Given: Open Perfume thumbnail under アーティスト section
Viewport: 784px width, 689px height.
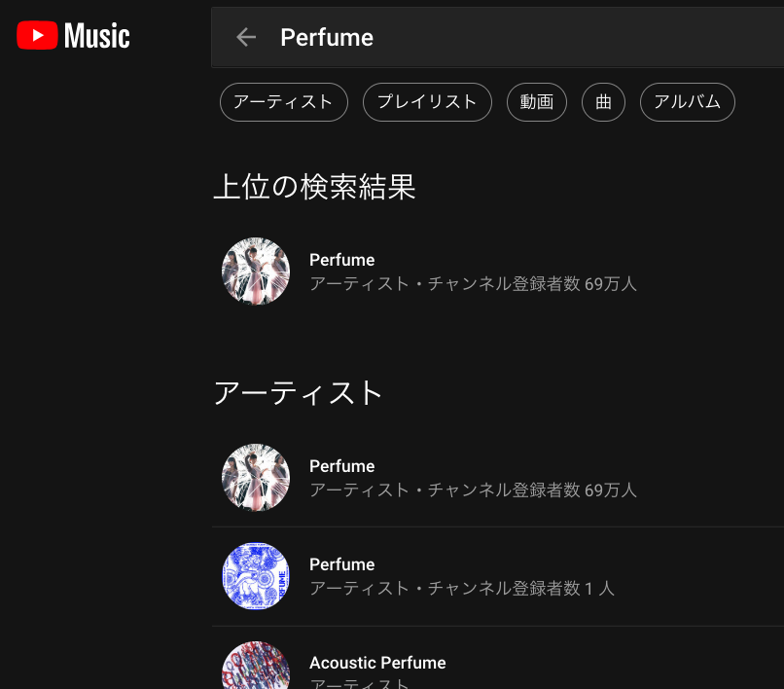Looking at the screenshot, I should point(256,478).
